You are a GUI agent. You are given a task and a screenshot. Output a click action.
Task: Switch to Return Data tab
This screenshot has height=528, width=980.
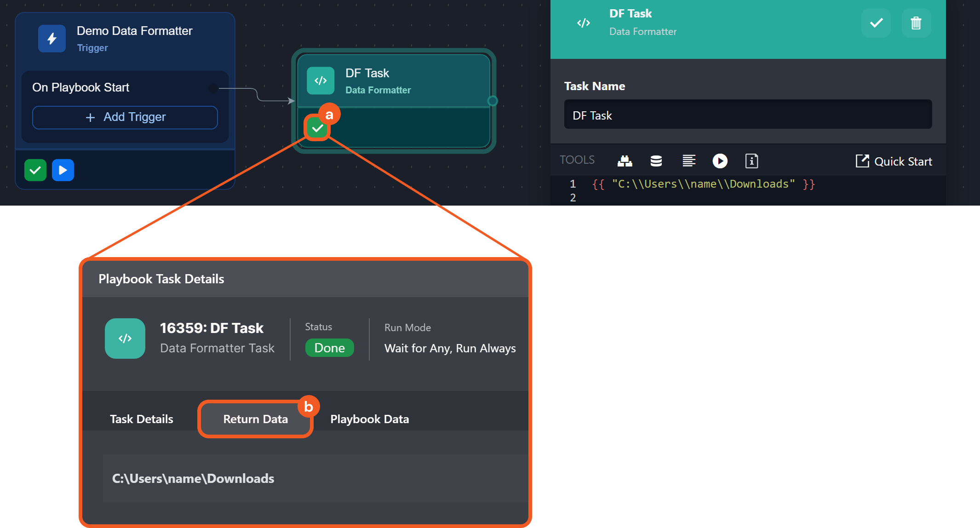point(255,419)
